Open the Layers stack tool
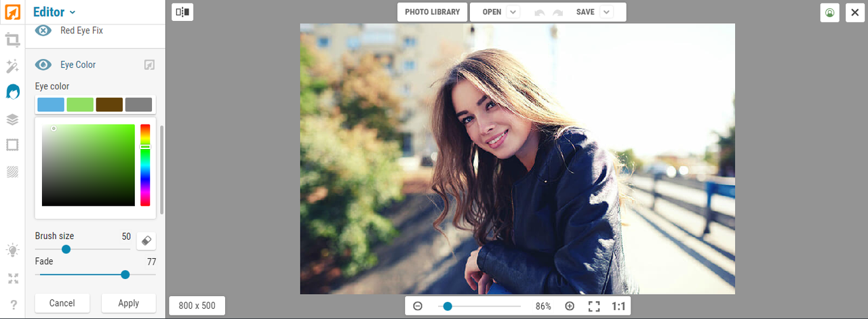The image size is (868, 319). click(x=12, y=119)
